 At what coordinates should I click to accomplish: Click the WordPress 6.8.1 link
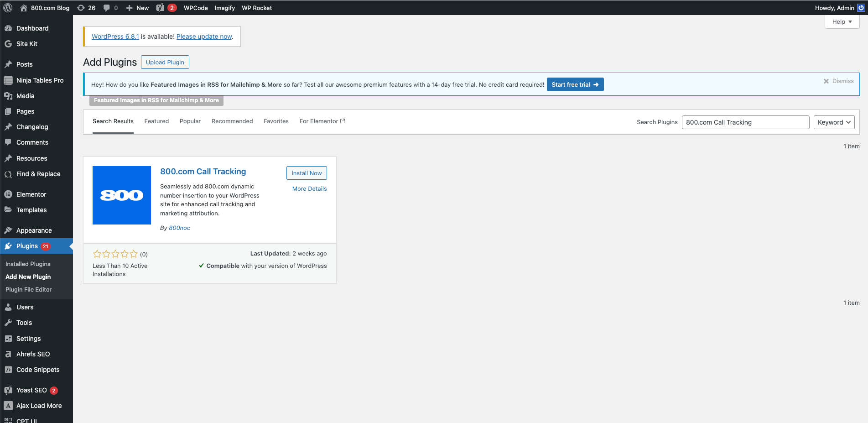[x=115, y=37]
